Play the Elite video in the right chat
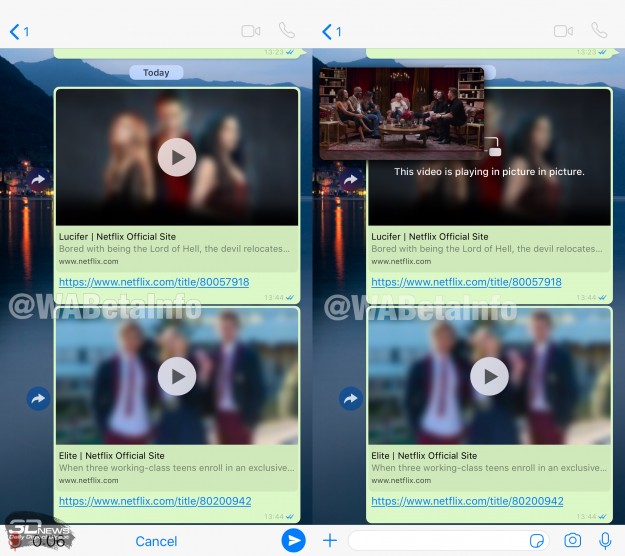The image size is (625, 556). click(x=489, y=376)
